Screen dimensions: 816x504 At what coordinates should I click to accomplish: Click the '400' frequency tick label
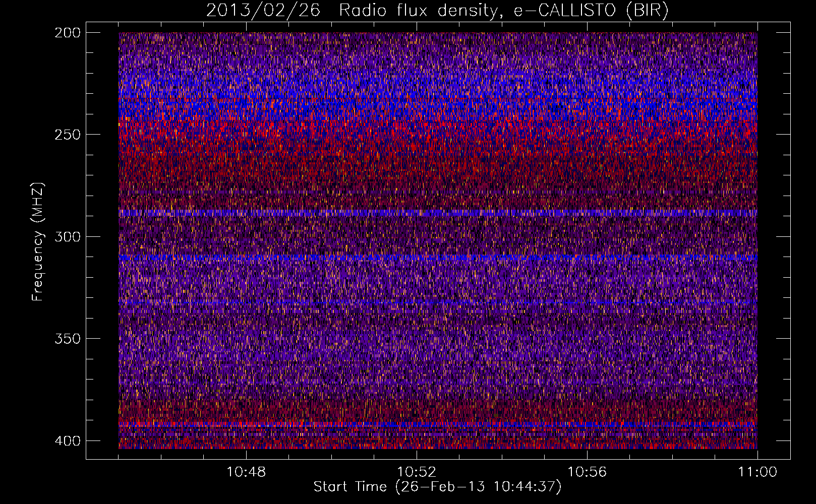pos(68,441)
